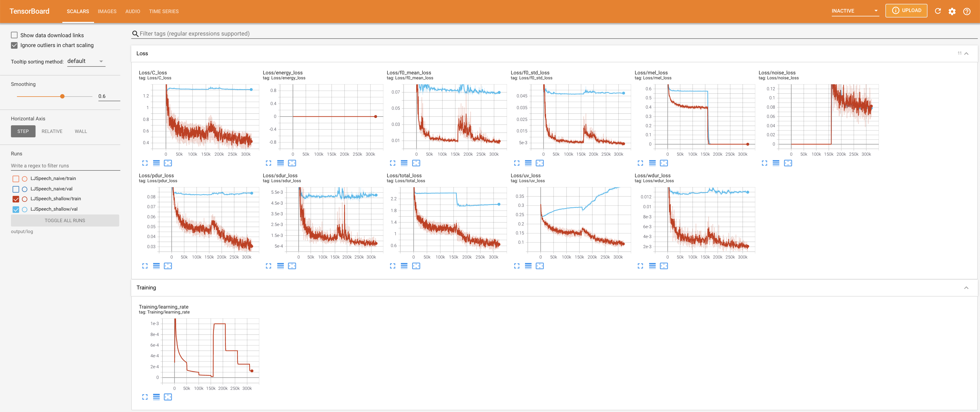
Task: Click the reload data refresh icon
Action: click(937, 11)
